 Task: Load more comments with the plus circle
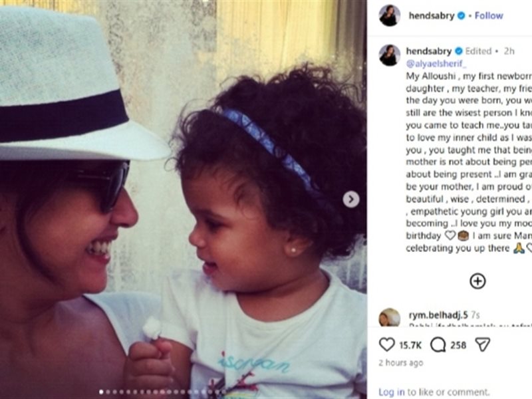[x=477, y=281]
